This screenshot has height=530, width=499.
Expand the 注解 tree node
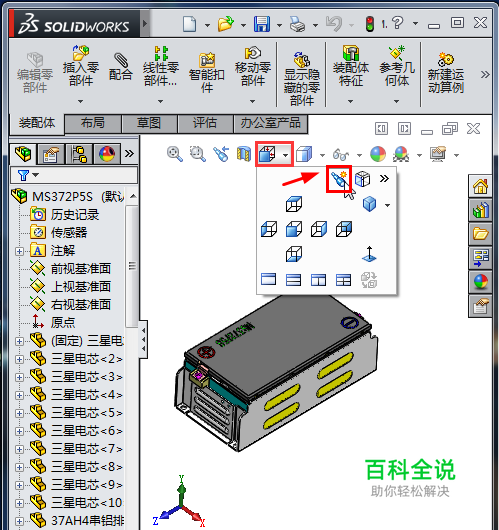pos(19,251)
